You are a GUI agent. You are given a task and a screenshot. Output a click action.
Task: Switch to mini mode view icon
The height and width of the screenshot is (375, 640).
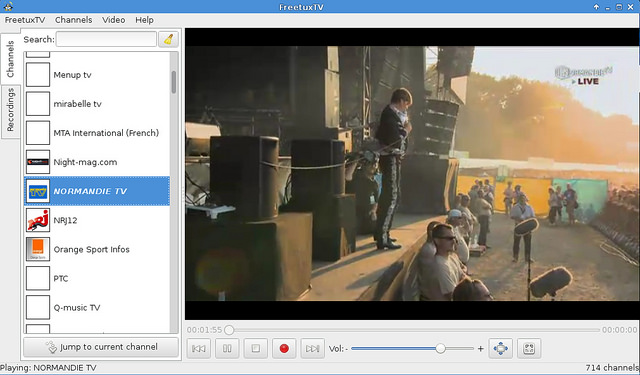pos(529,348)
